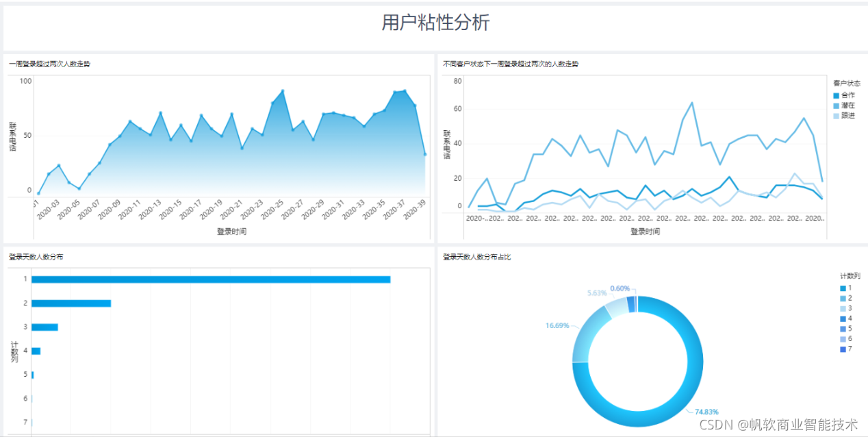Viewport: 868px width, 437px height.
Task: Click the longest bar in row 1
Action: point(211,279)
